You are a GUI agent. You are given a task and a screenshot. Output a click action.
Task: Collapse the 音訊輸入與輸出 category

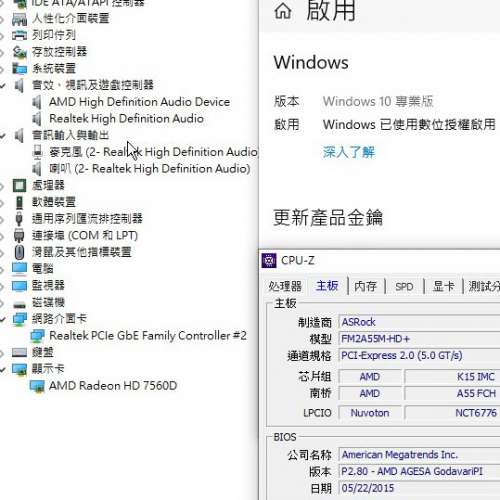tap(3, 136)
